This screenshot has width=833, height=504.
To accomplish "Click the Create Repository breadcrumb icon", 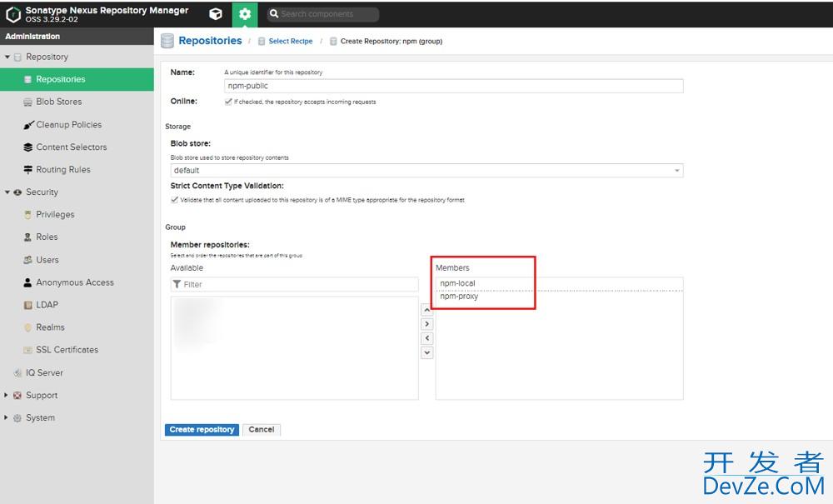I will click(333, 42).
